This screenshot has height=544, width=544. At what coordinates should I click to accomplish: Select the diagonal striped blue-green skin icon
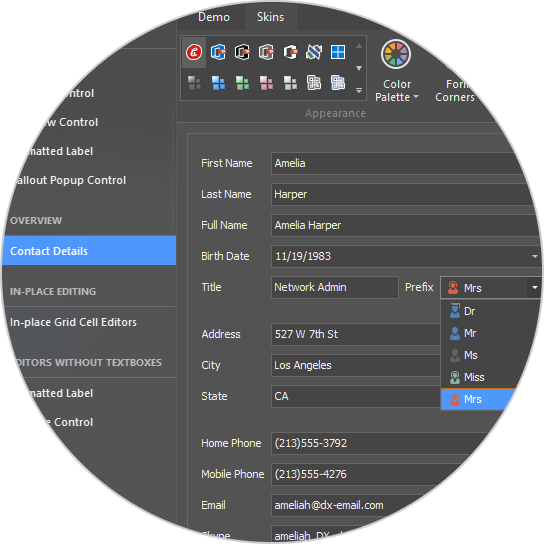pos(314,52)
